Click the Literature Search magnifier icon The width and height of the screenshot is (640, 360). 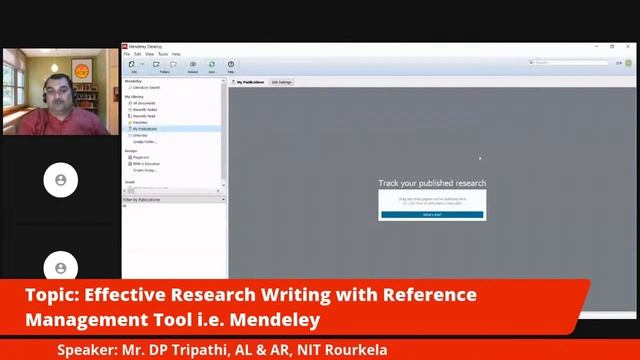(x=130, y=87)
